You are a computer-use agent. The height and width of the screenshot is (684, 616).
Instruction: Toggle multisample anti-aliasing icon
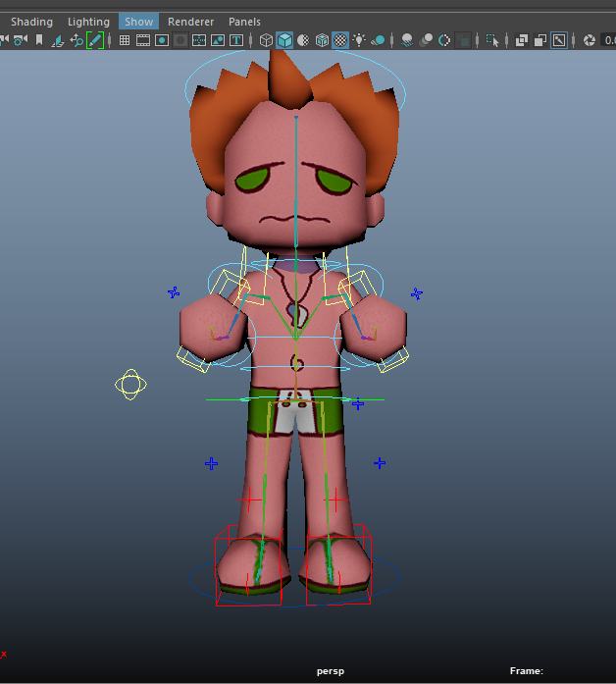(444, 40)
